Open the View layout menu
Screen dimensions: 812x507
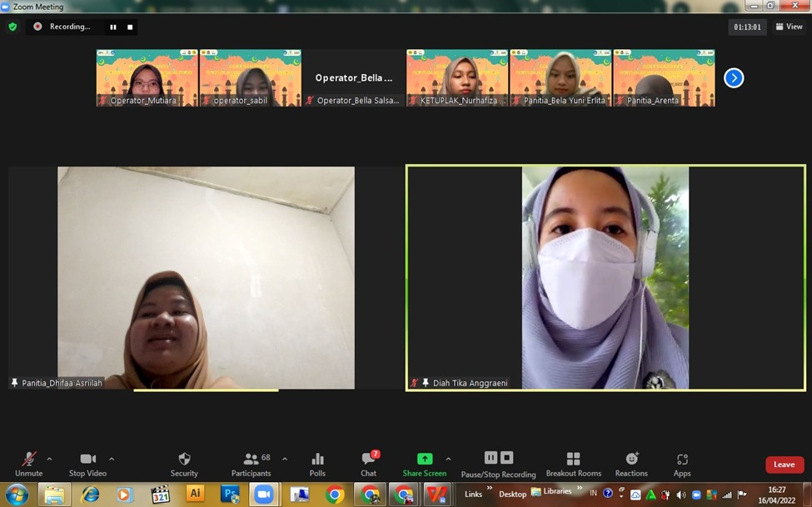click(x=790, y=27)
